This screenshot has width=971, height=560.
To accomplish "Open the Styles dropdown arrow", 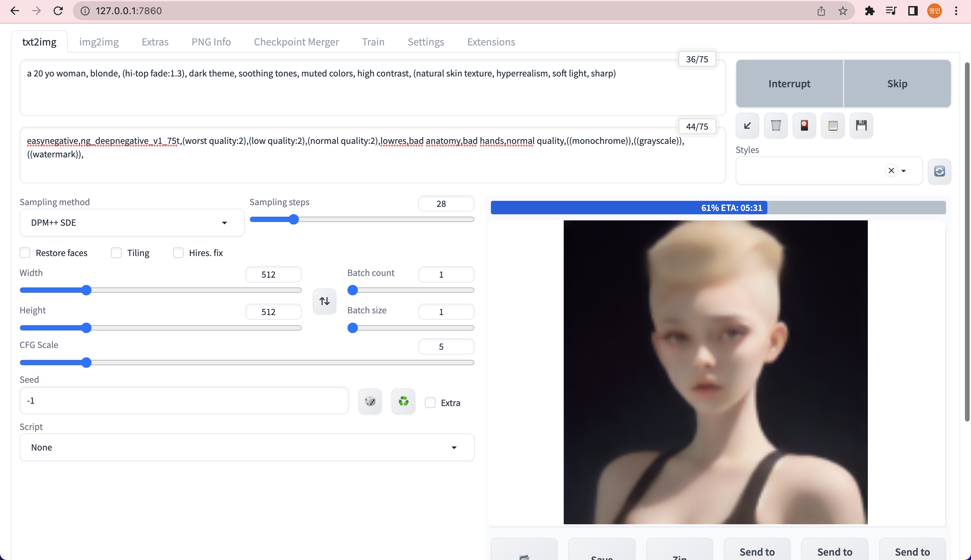I will click(903, 171).
